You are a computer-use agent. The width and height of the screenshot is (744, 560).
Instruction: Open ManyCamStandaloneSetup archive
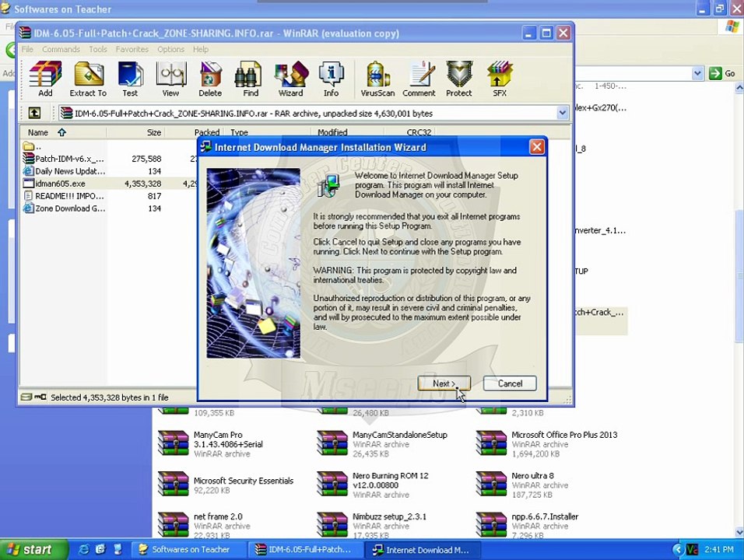(382, 444)
